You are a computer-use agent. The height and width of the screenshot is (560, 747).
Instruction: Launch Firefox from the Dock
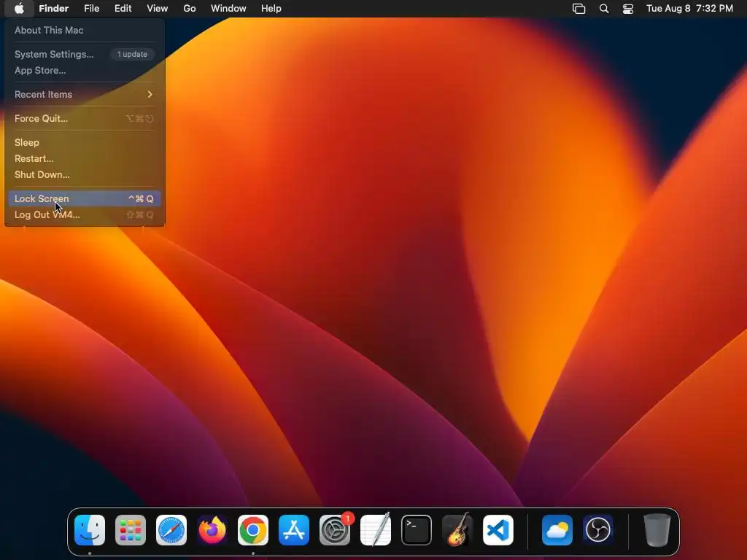(x=212, y=530)
